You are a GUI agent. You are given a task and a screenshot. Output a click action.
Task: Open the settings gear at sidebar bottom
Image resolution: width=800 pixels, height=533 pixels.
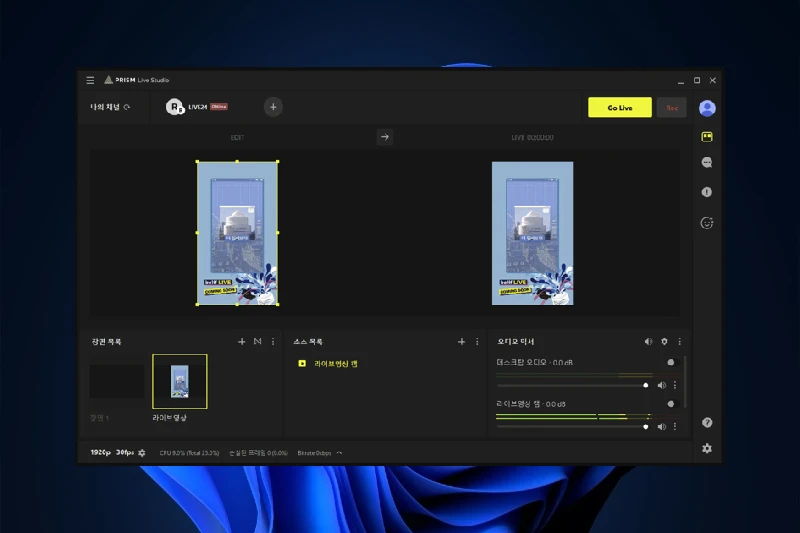(x=707, y=448)
